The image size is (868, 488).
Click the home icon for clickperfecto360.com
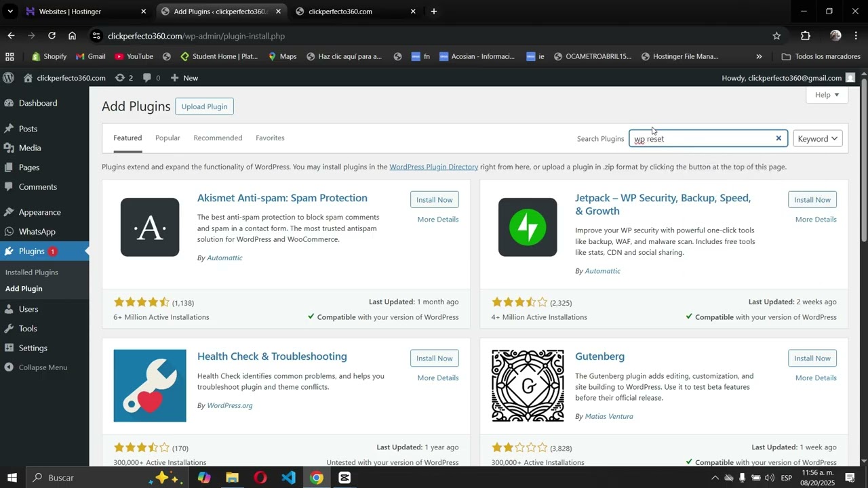(x=28, y=78)
